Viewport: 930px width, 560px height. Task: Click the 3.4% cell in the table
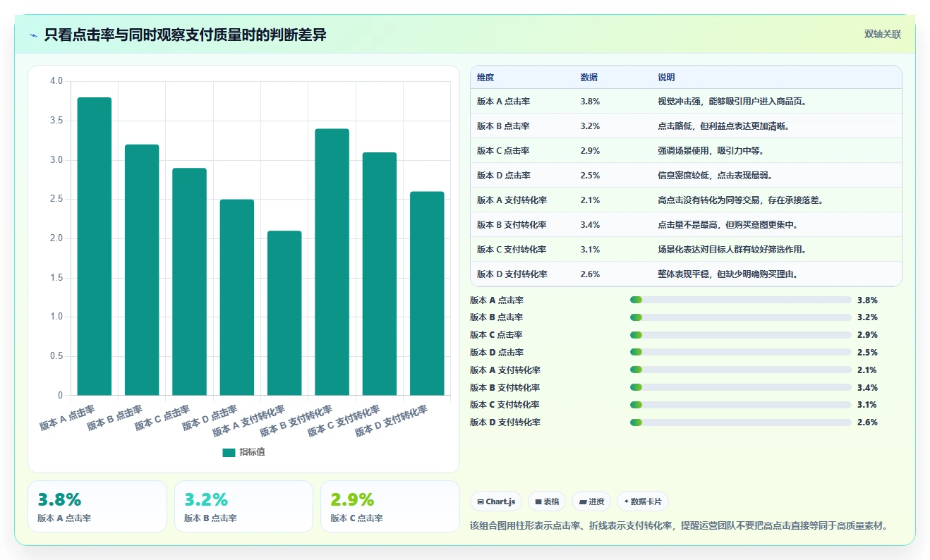coord(590,225)
